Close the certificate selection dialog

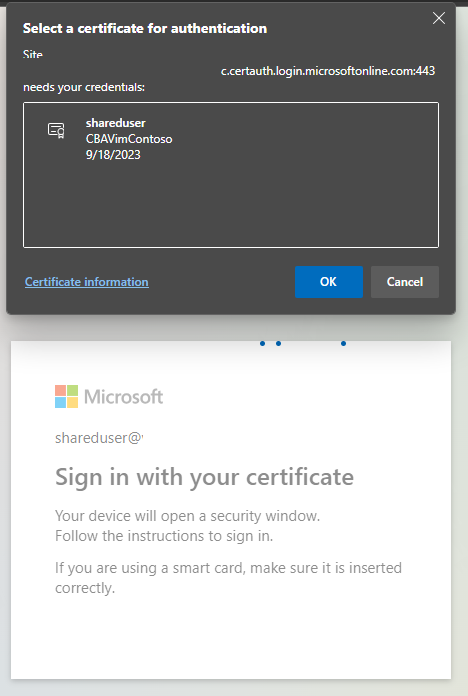(x=439, y=18)
